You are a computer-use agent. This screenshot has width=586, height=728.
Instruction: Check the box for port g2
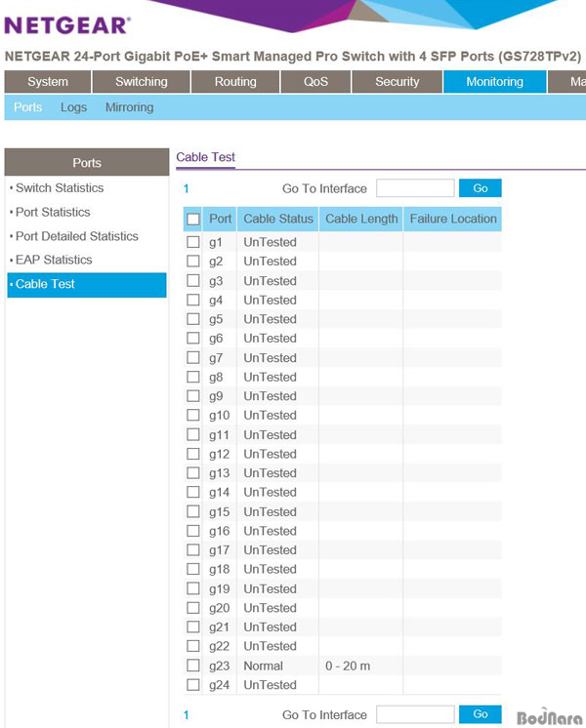192,261
